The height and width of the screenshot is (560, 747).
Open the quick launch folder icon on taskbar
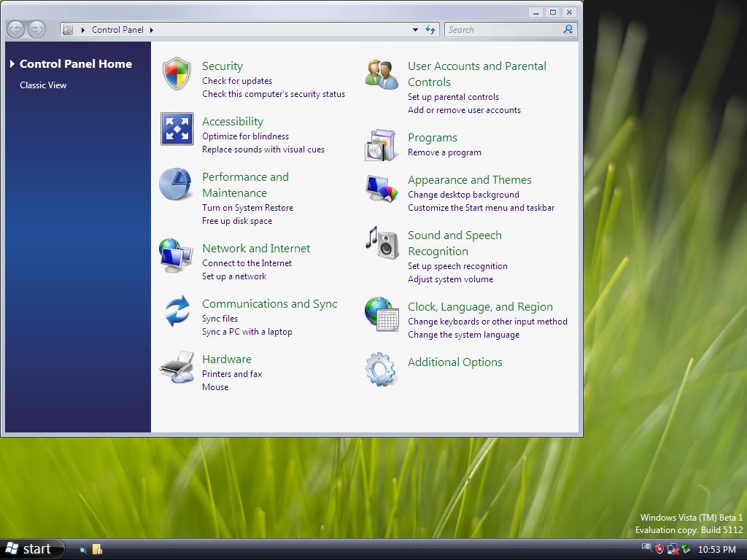click(97, 549)
